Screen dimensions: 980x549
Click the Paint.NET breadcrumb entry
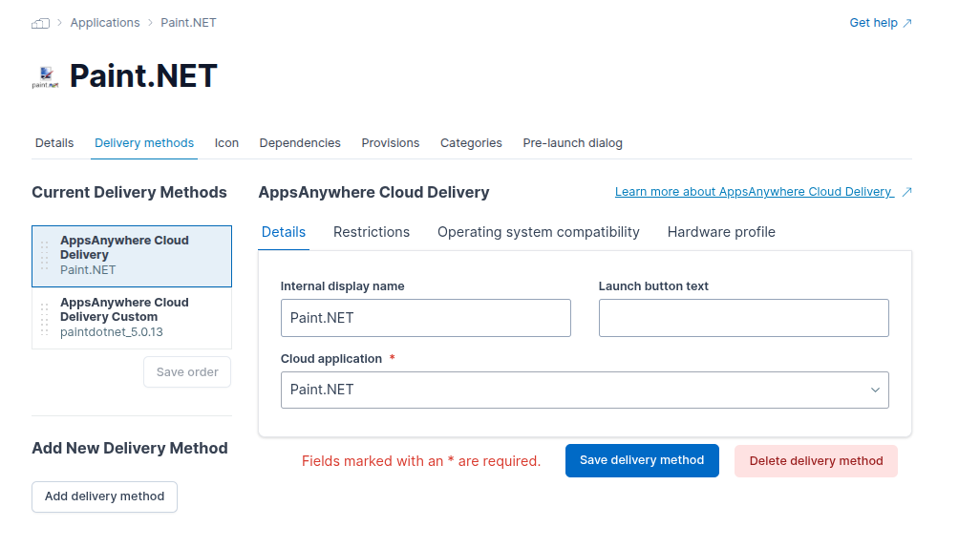(x=188, y=23)
